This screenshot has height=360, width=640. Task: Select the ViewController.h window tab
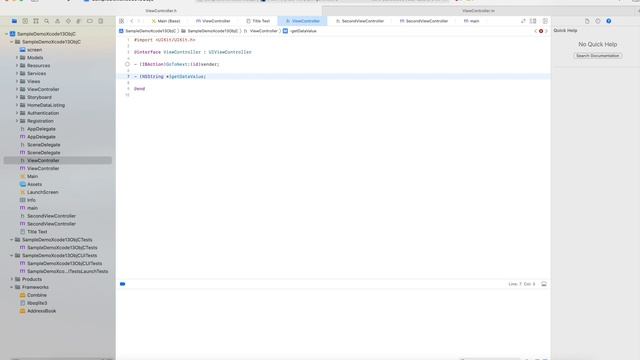click(x=161, y=11)
